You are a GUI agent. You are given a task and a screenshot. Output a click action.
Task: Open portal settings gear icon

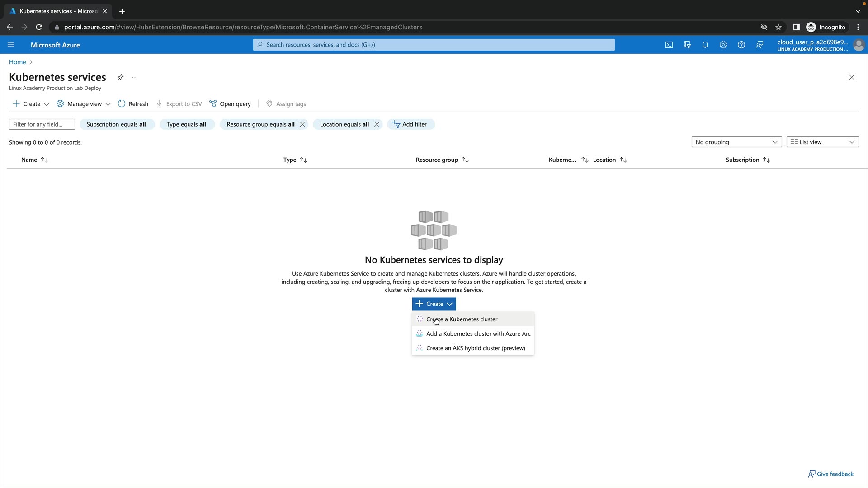[723, 45]
